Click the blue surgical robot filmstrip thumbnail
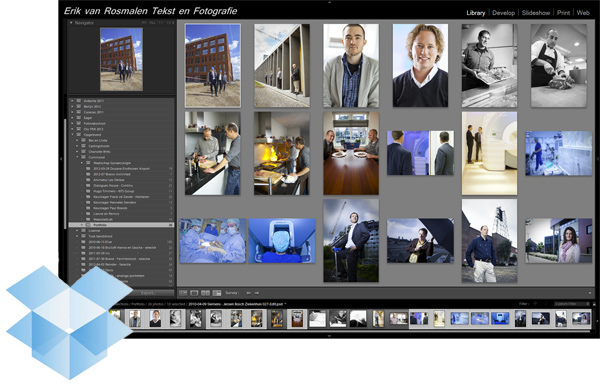Viewport: 600px width, 391px height. (x=500, y=318)
